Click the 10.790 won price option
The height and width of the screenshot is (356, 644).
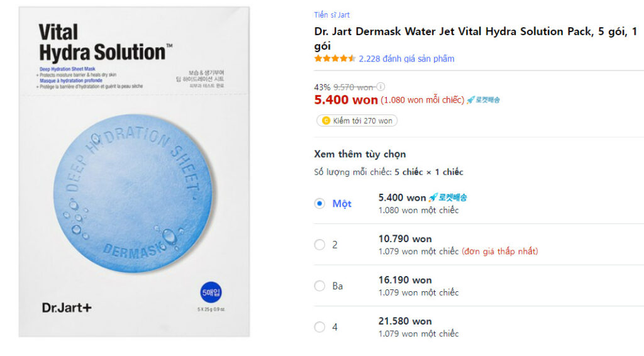(404, 239)
